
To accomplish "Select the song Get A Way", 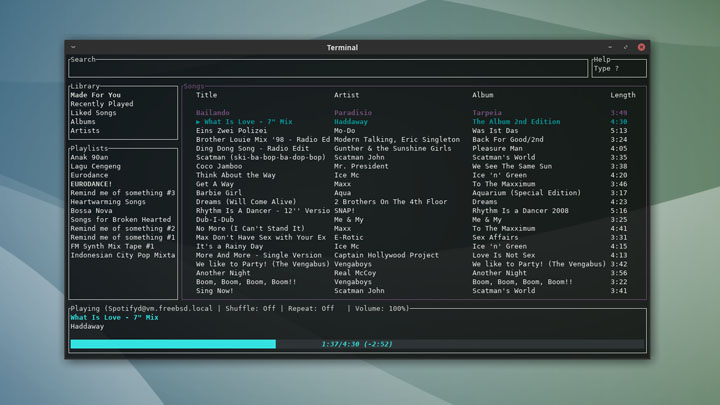I will tap(215, 184).
